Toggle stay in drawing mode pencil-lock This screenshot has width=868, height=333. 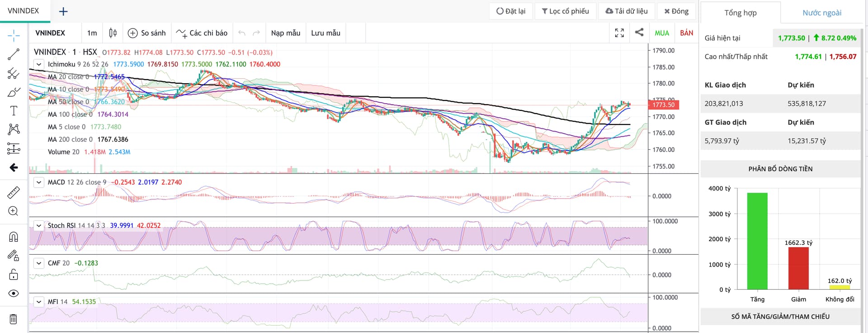14,256
